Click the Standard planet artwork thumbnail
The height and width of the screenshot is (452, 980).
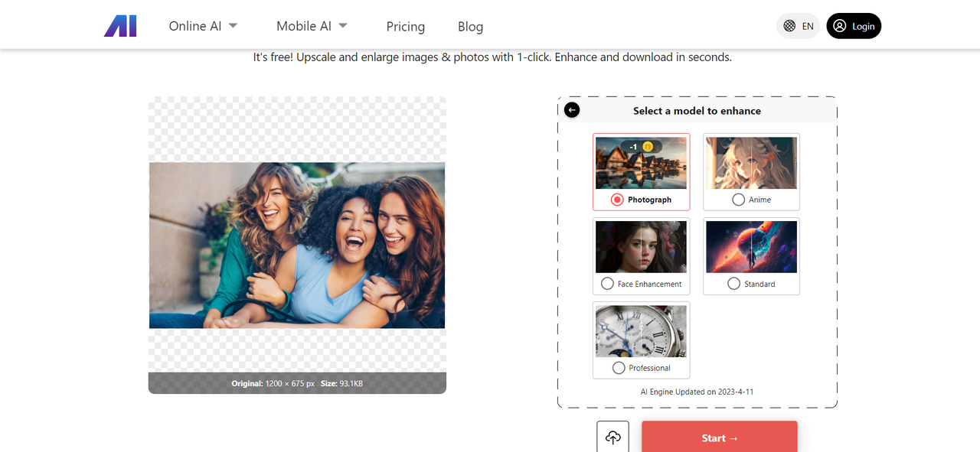[751, 247]
